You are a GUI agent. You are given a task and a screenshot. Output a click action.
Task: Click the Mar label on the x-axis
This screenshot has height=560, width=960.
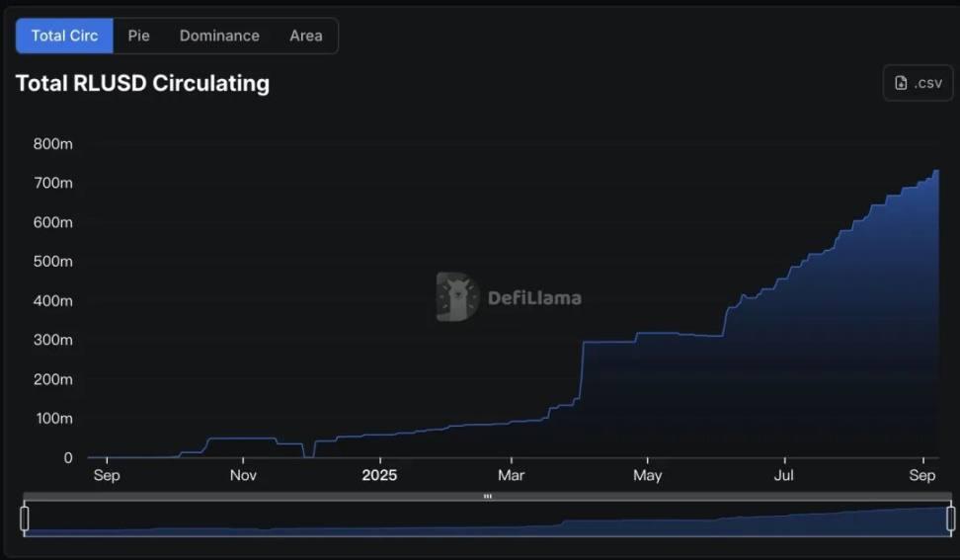pos(512,476)
